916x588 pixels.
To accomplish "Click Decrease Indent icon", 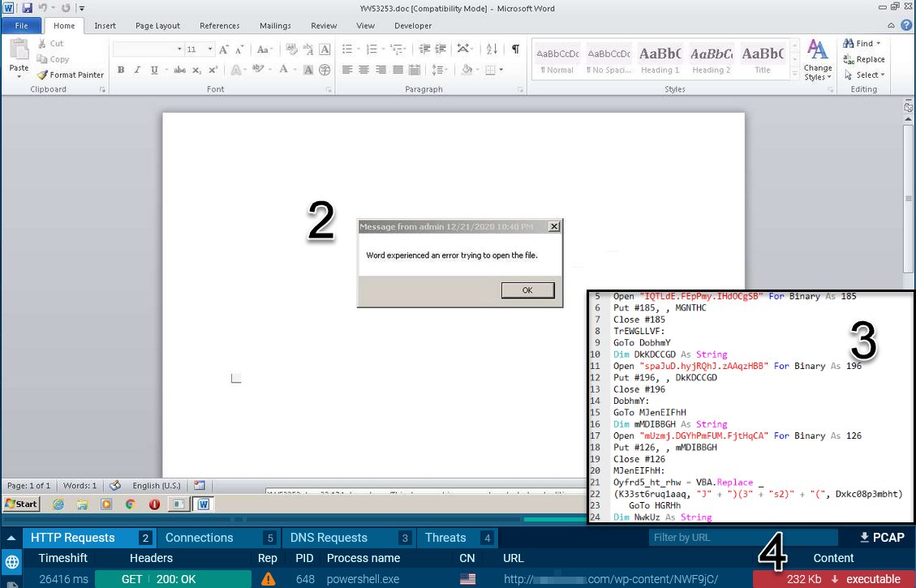I will pyautogui.click(x=424, y=49).
